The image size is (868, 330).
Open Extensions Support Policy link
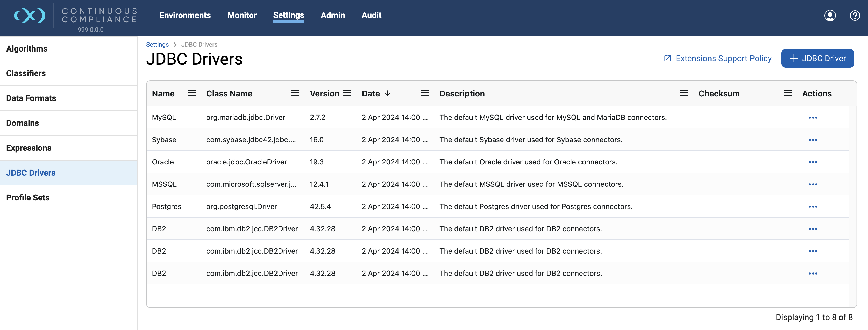[x=718, y=58]
